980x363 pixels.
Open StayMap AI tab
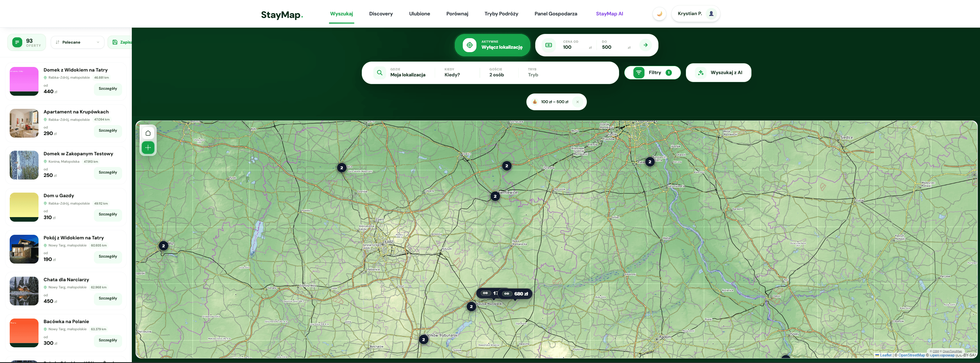pyautogui.click(x=609, y=14)
